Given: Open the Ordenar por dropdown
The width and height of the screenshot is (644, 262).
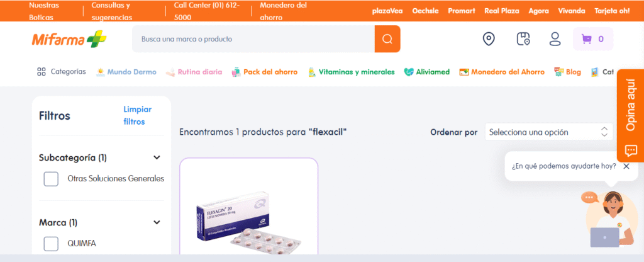Looking at the screenshot, I should pos(548,132).
